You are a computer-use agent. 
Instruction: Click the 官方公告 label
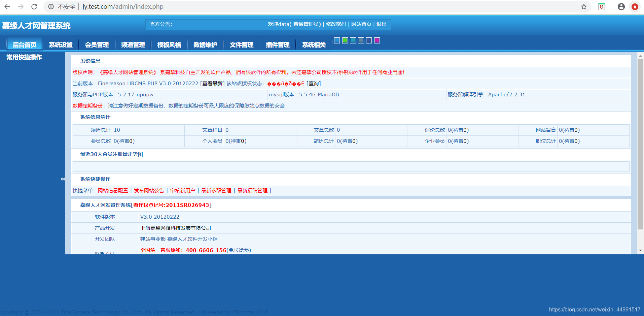[161, 24]
